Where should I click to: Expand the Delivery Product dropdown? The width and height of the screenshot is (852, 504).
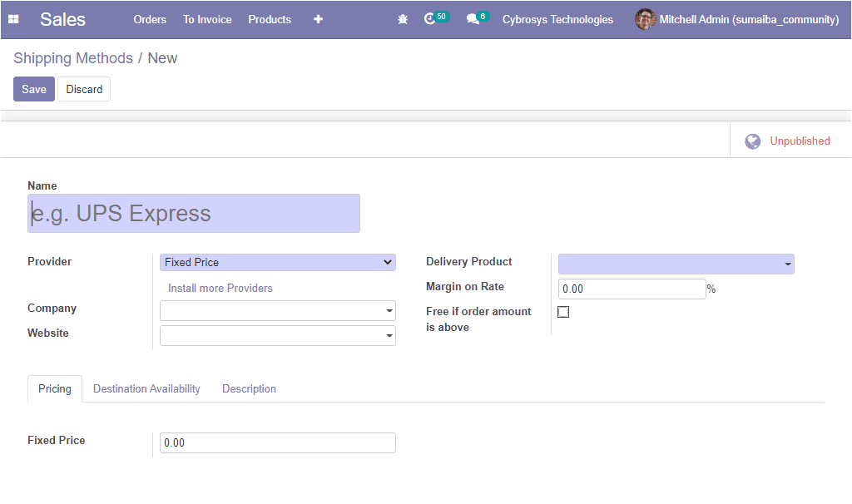click(x=676, y=264)
